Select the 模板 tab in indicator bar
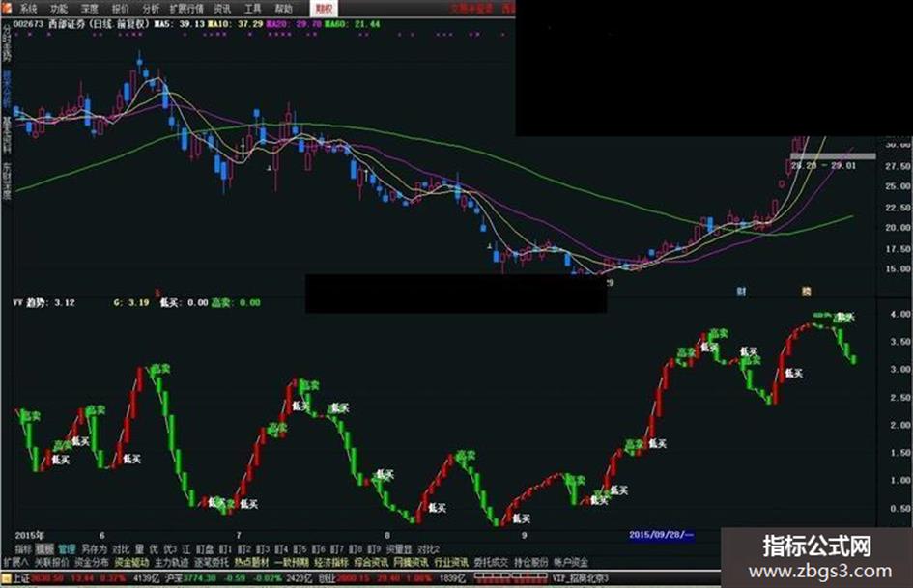The image size is (913, 588). pos(44,549)
